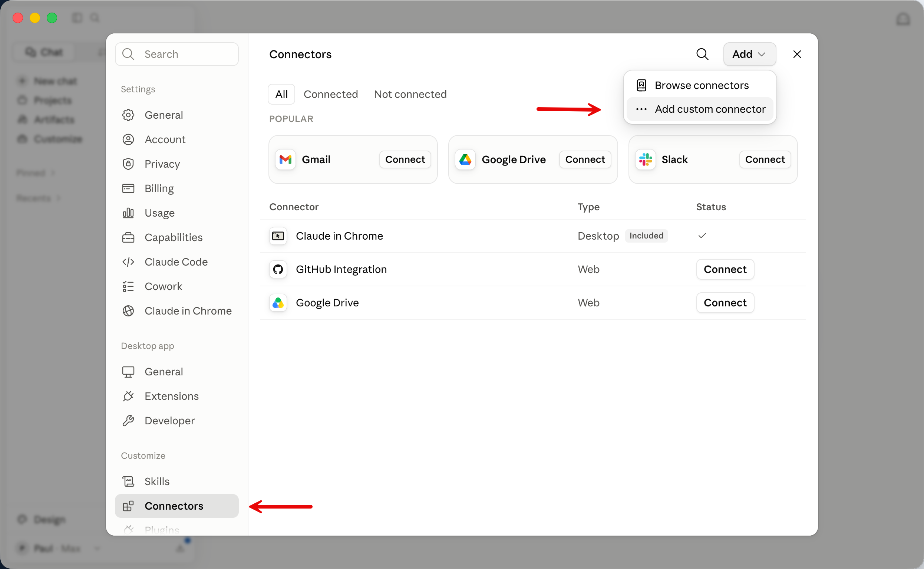The image size is (924, 569).
Task: Focus the settings Search field
Action: pyautogui.click(x=177, y=54)
